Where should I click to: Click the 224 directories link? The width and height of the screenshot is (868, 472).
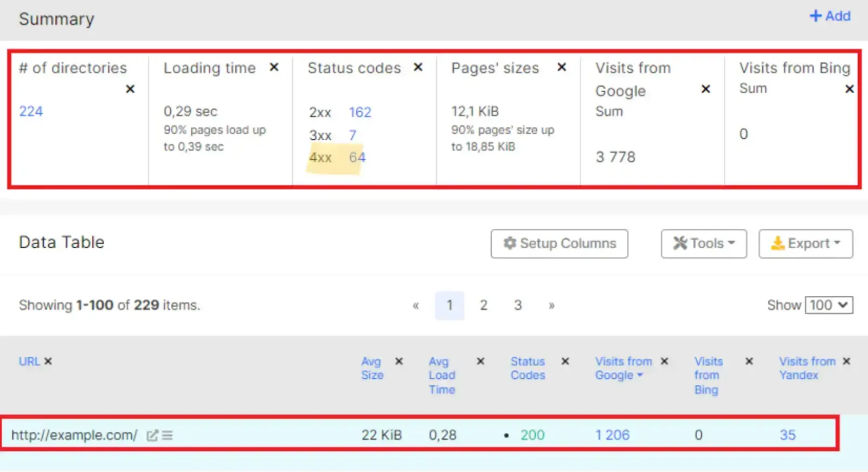tap(30, 111)
